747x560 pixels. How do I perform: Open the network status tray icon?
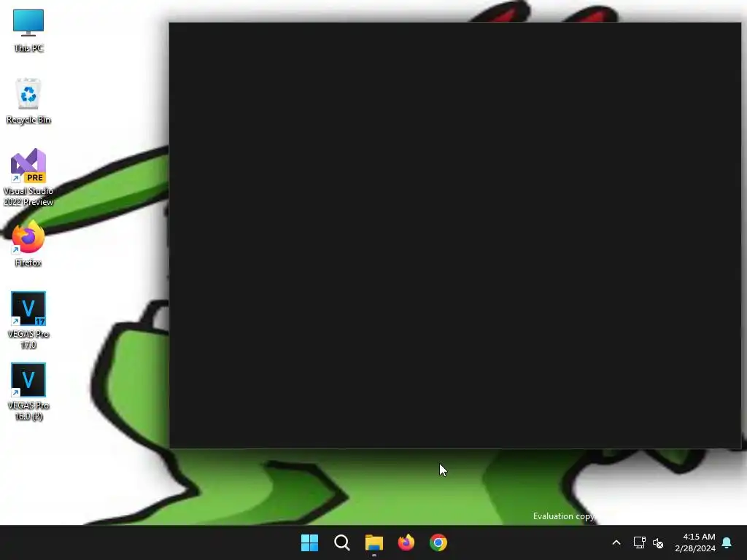[639, 542]
